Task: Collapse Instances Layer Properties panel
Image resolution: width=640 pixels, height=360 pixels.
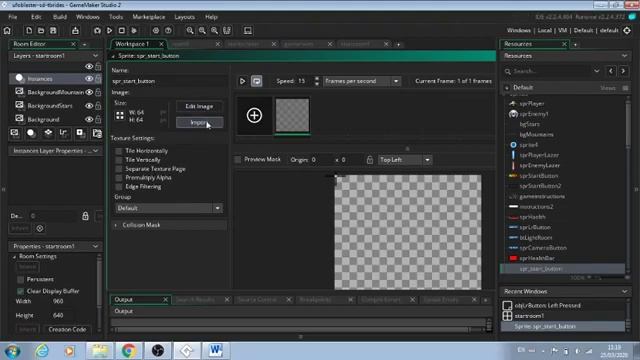Action: [x=95, y=151]
